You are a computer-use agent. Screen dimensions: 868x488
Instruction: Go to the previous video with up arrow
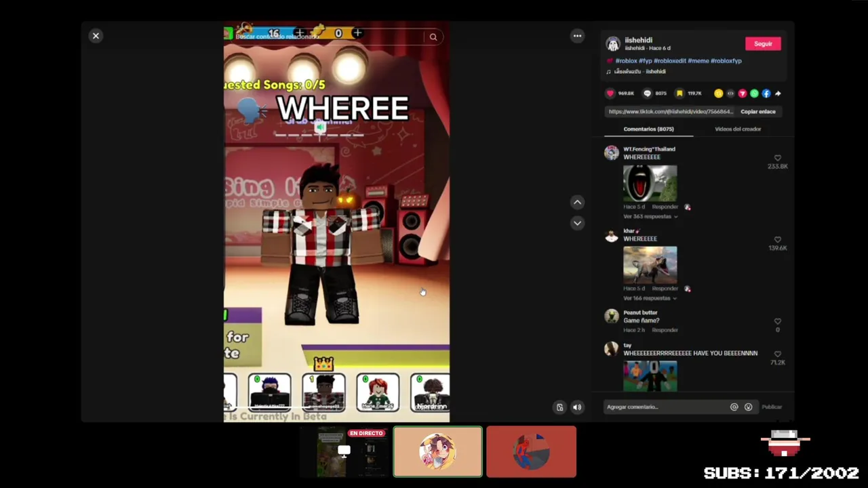click(x=577, y=202)
